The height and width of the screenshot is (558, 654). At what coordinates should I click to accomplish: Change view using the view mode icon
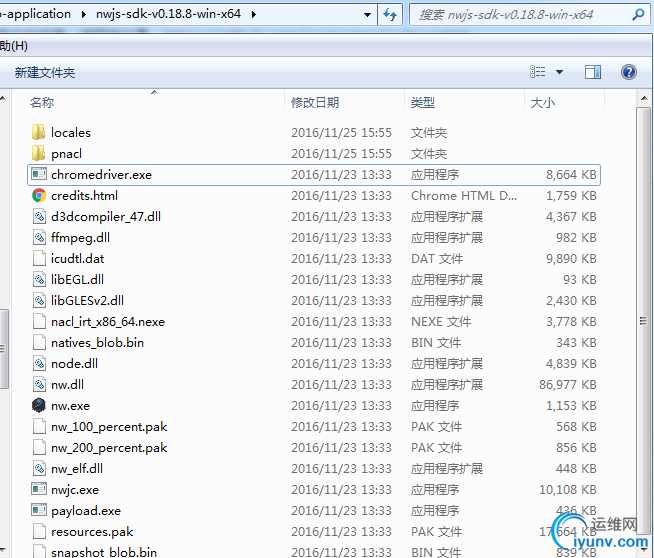click(x=538, y=72)
